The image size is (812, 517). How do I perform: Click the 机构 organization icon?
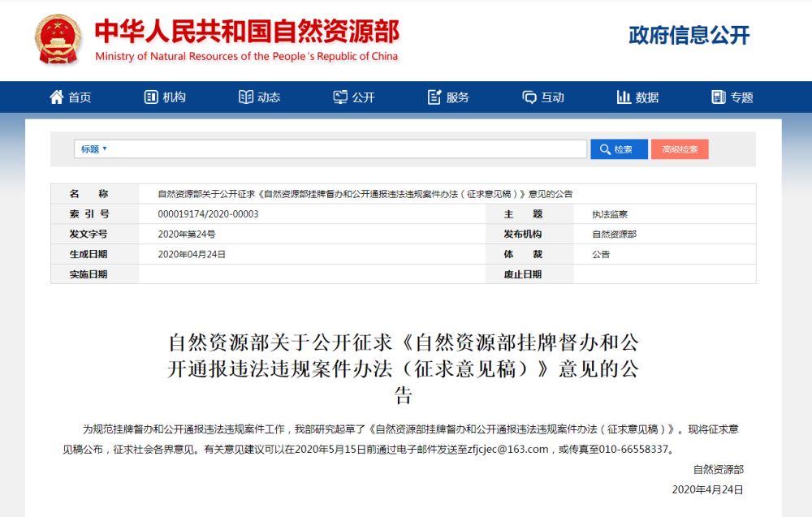151,97
